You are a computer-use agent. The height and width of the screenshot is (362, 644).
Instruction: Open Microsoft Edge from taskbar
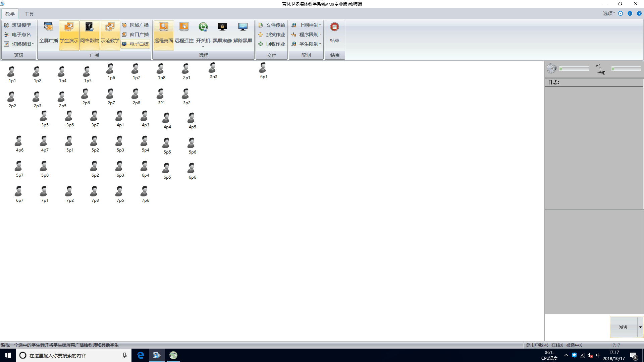click(x=141, y=355)
